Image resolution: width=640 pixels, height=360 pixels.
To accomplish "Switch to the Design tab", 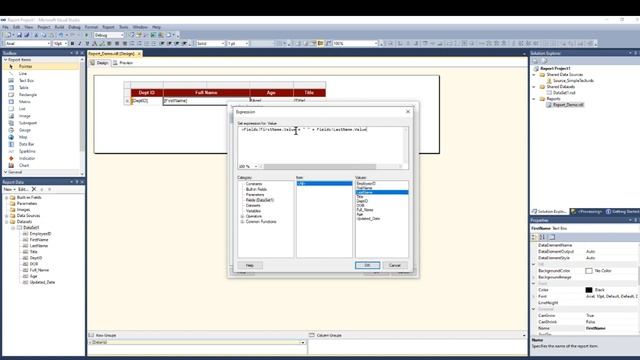I will [x=99, y=63].
